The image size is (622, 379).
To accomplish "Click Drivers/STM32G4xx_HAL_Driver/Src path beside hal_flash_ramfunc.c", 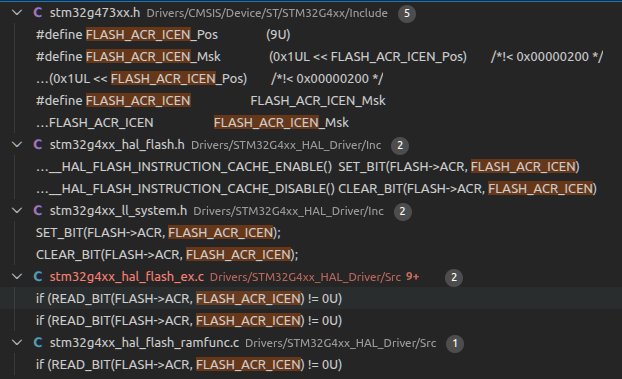I will 341,343.
